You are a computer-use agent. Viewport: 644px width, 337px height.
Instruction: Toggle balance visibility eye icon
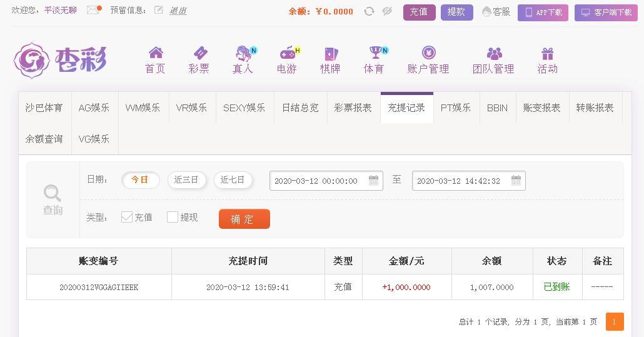click(x=387, y=11)
